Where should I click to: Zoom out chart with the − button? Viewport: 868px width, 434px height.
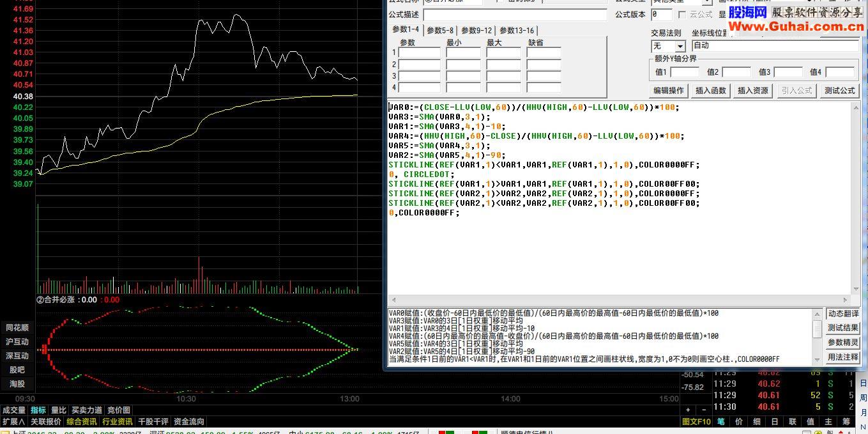pos(703,410)
